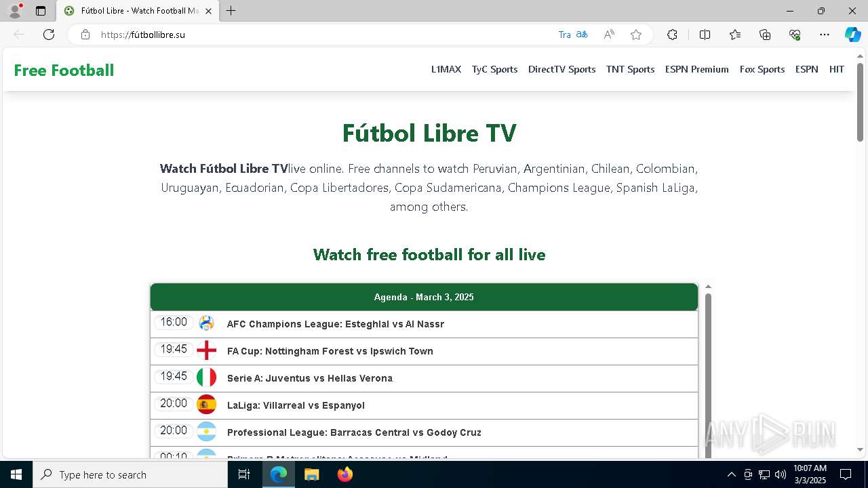The width and height of the screenshot is (868, 488).
Task: Open the HIT channel link
Action: click(x=837, y=69)
